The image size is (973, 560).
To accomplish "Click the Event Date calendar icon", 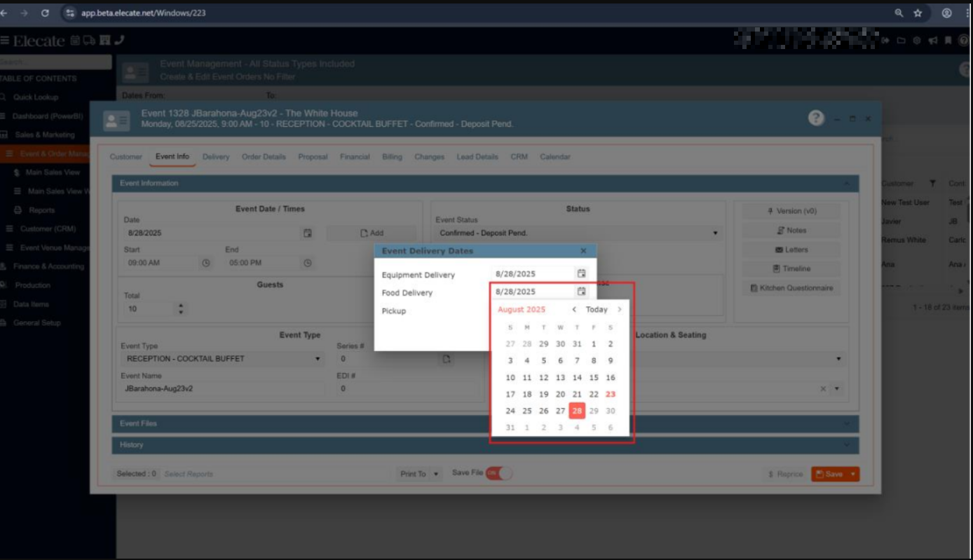I will [x=307, y=233].
